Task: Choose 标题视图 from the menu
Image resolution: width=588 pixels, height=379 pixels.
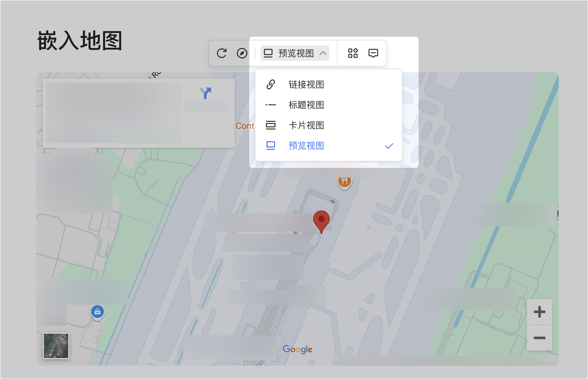Action: (x=306, y=105)
